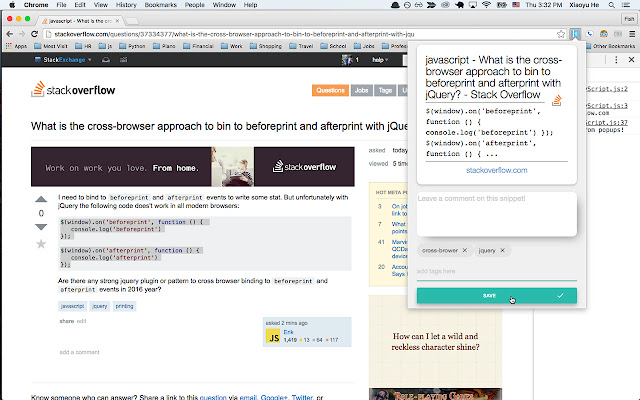Click the share link
This screenshot has height=400, width=640.
pos(67,321)
